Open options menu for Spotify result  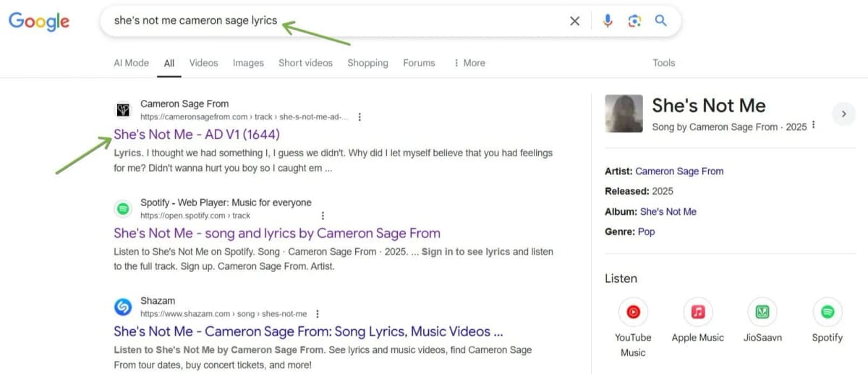coord(323,216)
